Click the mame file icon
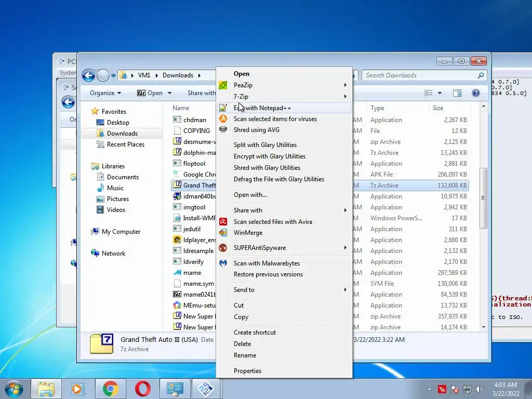The image size is (532, 399). [x=177, y=272]
